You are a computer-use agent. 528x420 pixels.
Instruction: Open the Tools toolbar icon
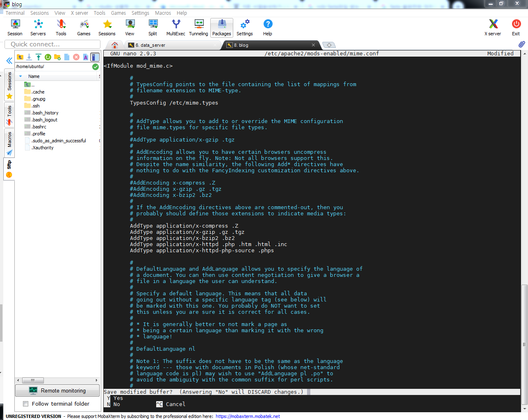coord(61,28)
